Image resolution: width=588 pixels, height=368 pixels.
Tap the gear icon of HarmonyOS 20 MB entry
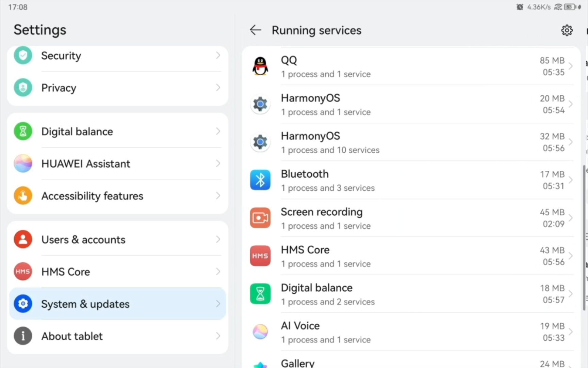pyautogui.click(x=260, y=104)
